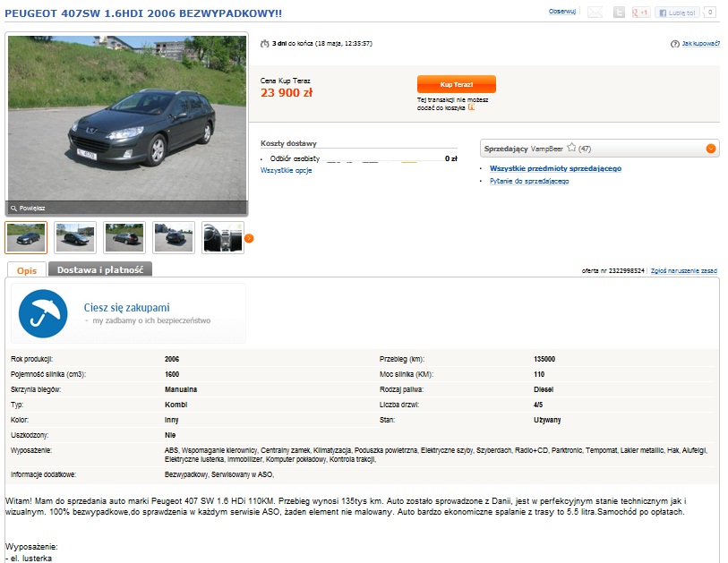Click the VampBeer seller name
This screenshot has height=563, width=728.
tap(546, 149)
